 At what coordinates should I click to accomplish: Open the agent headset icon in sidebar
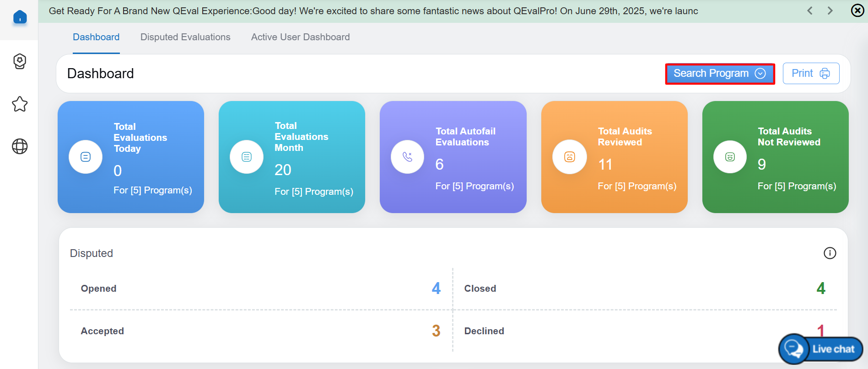click(x=20, y=61)
